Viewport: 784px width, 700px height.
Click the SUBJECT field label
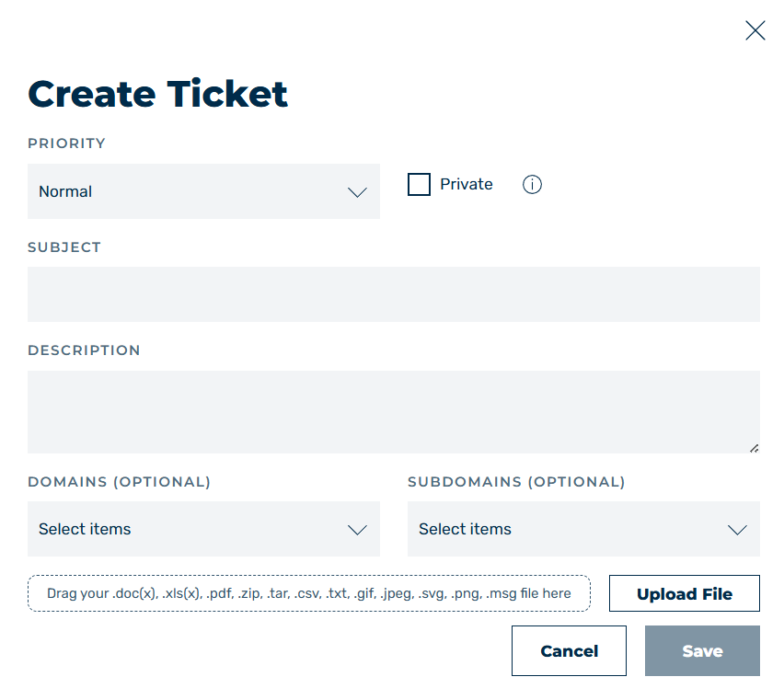click(x=64, y=247)
